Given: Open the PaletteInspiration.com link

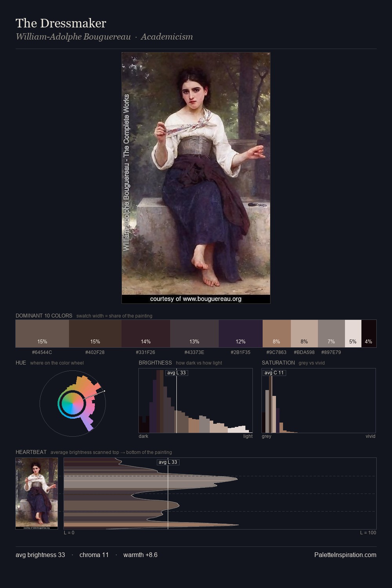Looking at the screenshot, I should pos(345,555).
